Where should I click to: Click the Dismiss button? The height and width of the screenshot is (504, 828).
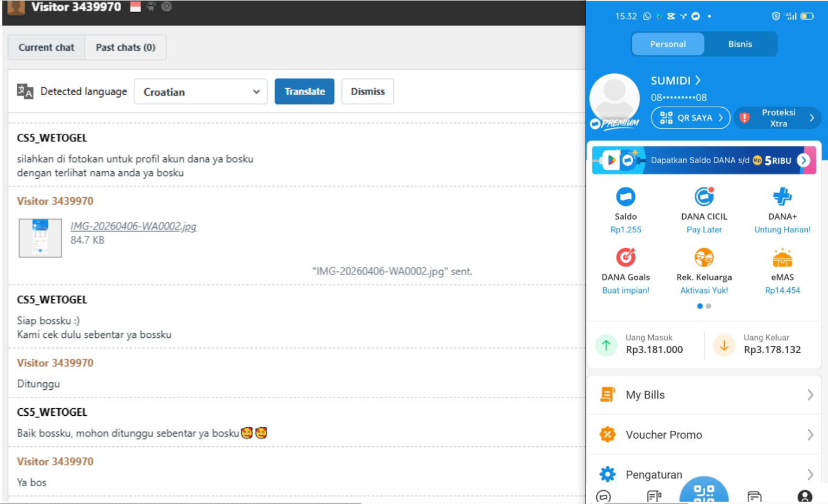[367, 92]
